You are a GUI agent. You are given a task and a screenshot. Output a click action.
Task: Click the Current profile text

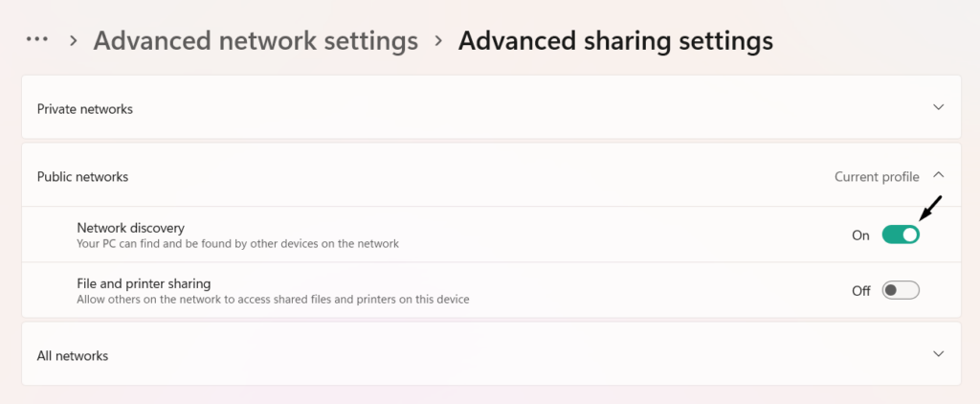click(x=877, y=177)
